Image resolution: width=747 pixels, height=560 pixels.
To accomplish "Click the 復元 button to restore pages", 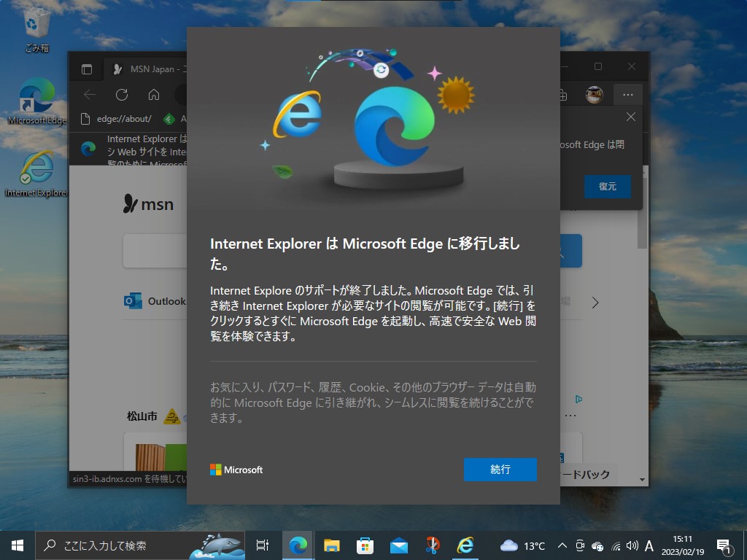I will click(607, 187).
